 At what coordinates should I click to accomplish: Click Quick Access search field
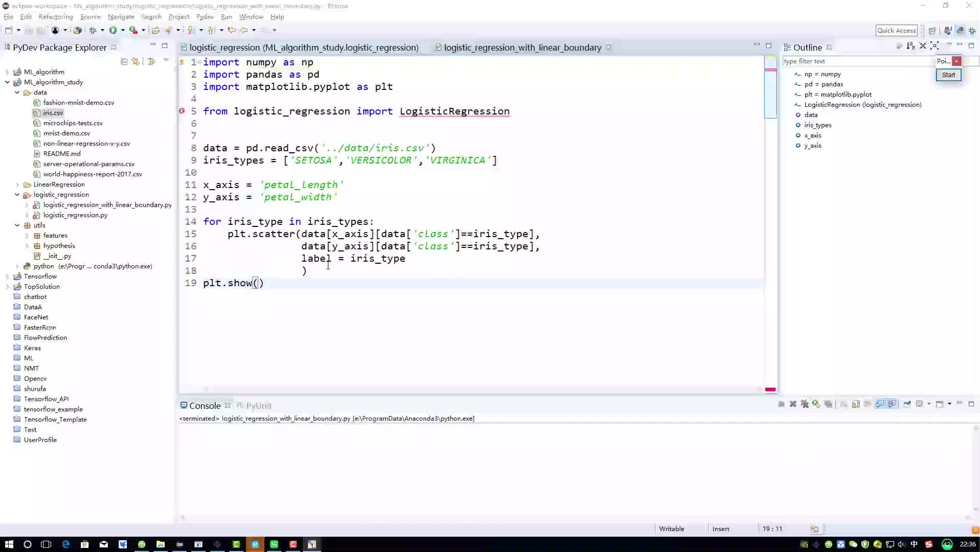896,30
